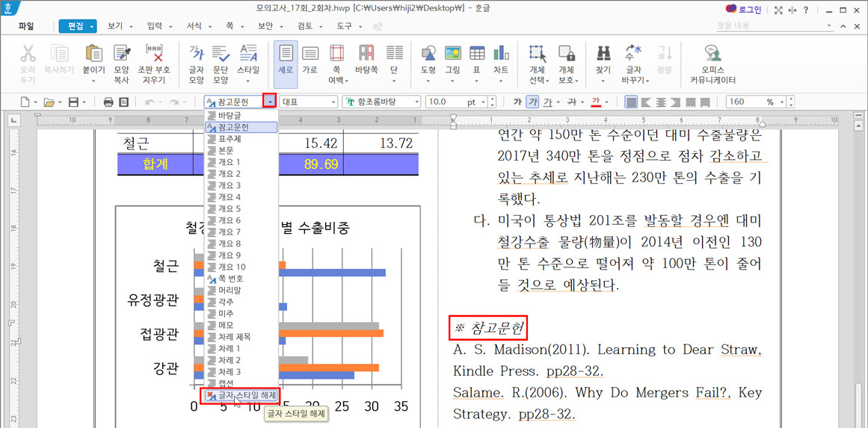Set portrait (세로) page orientation
The image size is (868, 428).
(x=286, y=64)
